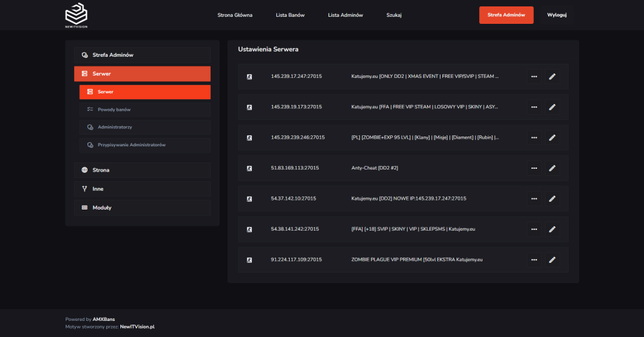The image size is (644, 337).
Task: Open Strefa Adminów sidebar entry
Action: tap(142, 55)
